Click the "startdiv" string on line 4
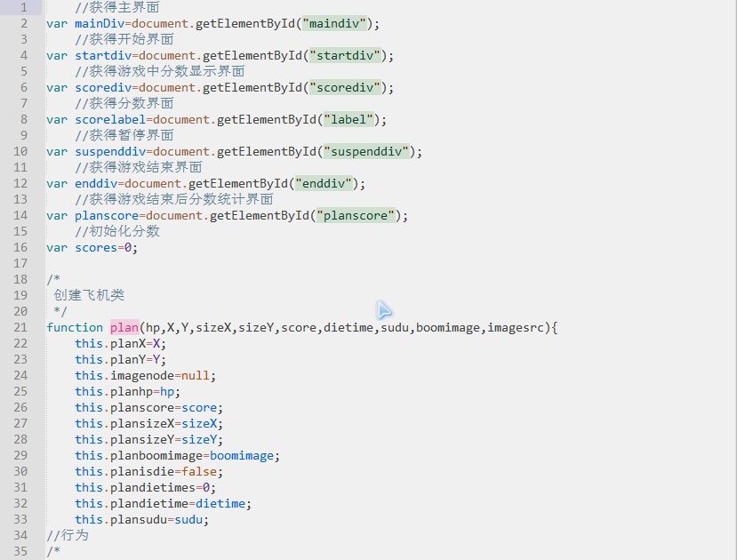This screenshot has width=737, height=560. 345,55
